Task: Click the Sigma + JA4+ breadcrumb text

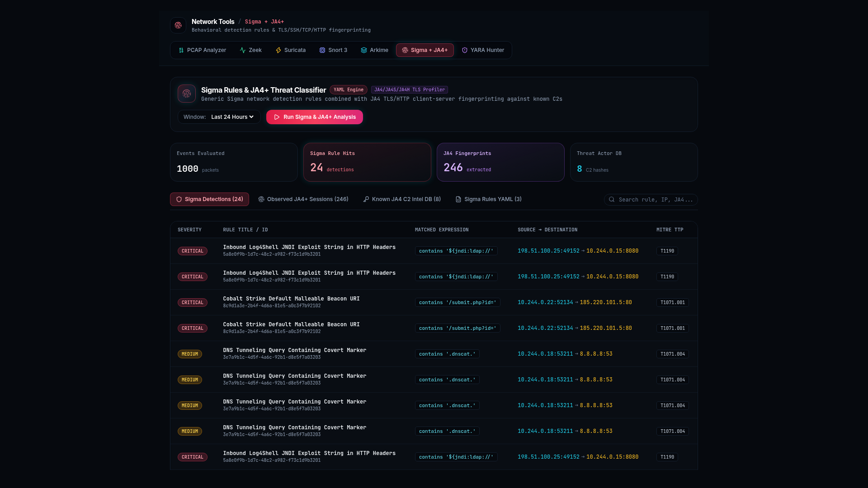Action: 264,22
